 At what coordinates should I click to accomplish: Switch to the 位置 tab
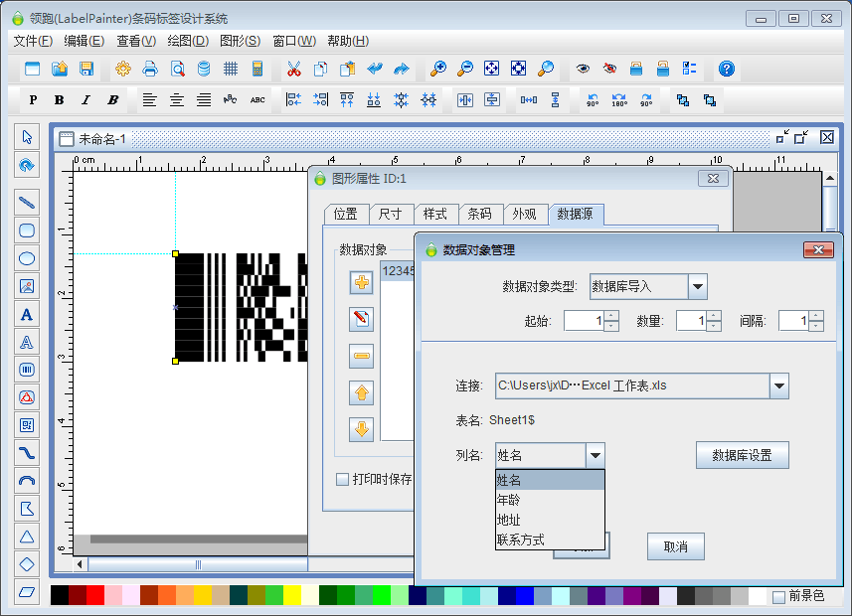tap(346, 214)
